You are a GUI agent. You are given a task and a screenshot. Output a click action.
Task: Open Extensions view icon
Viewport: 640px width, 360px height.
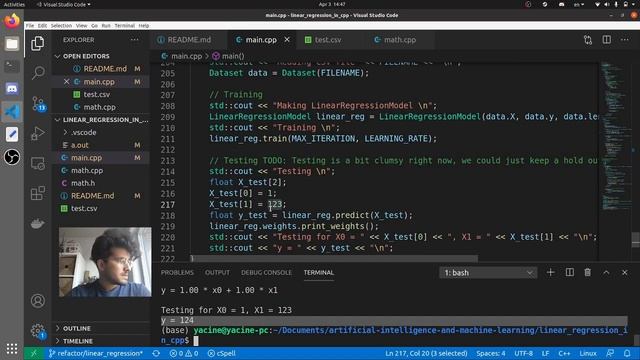(38, 193)
